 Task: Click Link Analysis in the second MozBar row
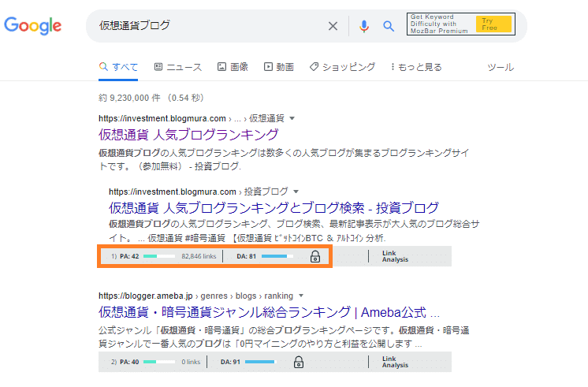coord(395,362)
